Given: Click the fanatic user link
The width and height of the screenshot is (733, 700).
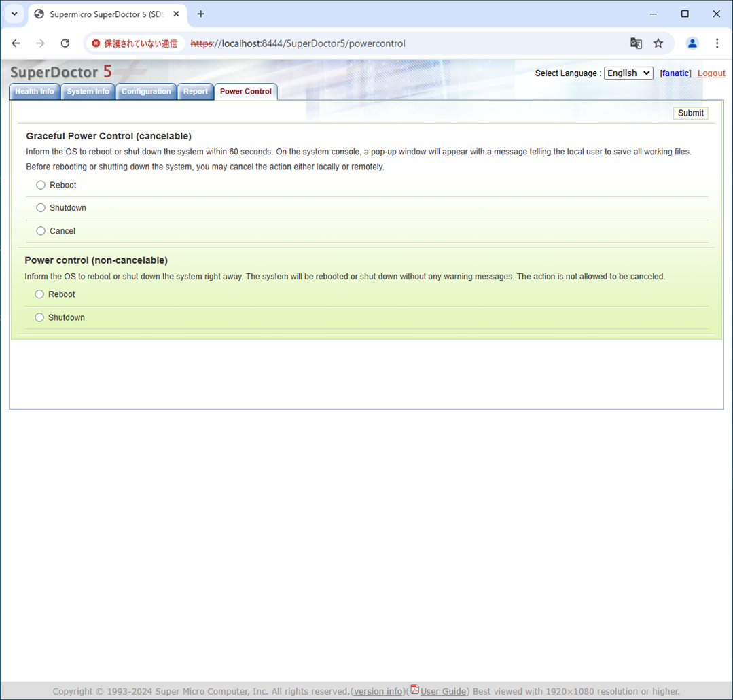Looking at the screenshot, I should (x=675, y=73).
